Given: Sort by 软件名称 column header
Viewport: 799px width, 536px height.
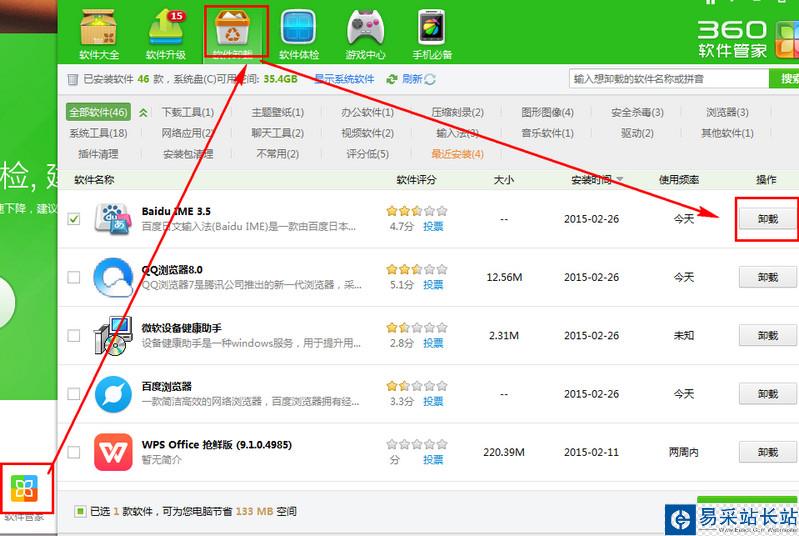Looking at the screenshot, I should point(94,179).
